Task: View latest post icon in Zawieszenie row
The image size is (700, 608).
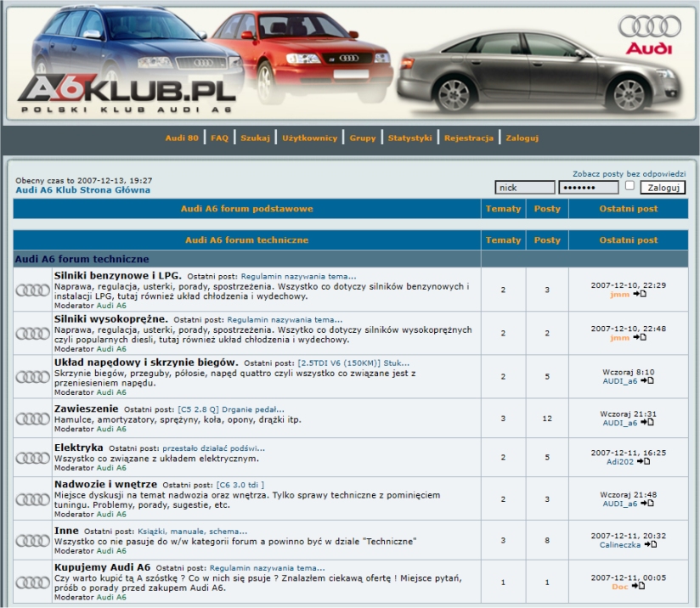Action: point(646,422)
